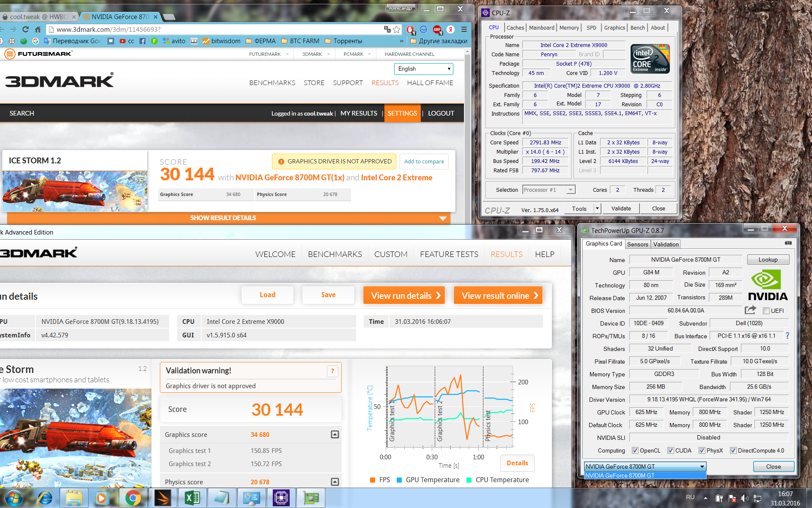Click the Lookup button in GPU-Z
This screenshot has height=508, width=812.
[768, 260]
